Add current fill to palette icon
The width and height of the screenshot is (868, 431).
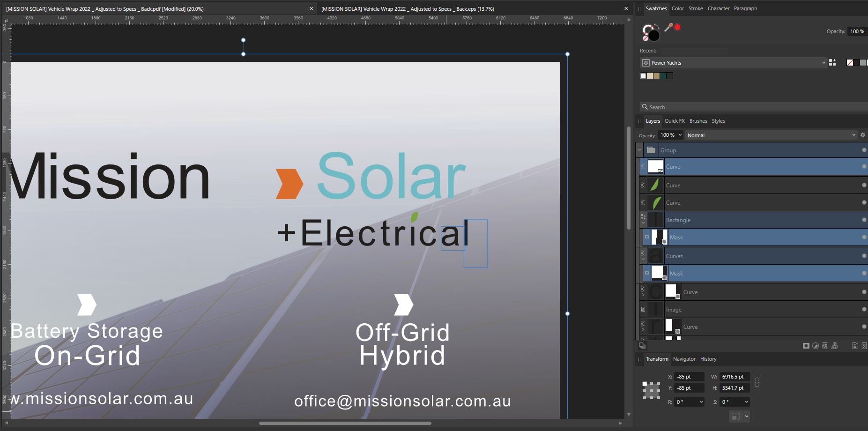point(832,62)
